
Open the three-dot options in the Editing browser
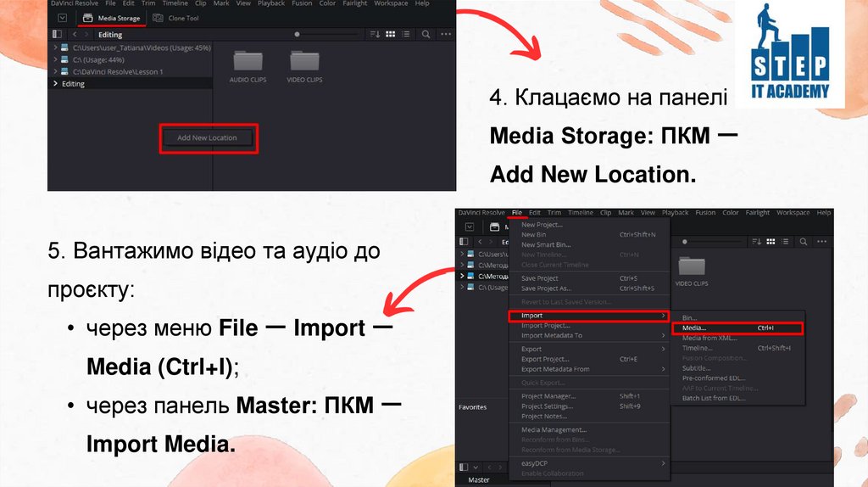click(x=446, y=34)
